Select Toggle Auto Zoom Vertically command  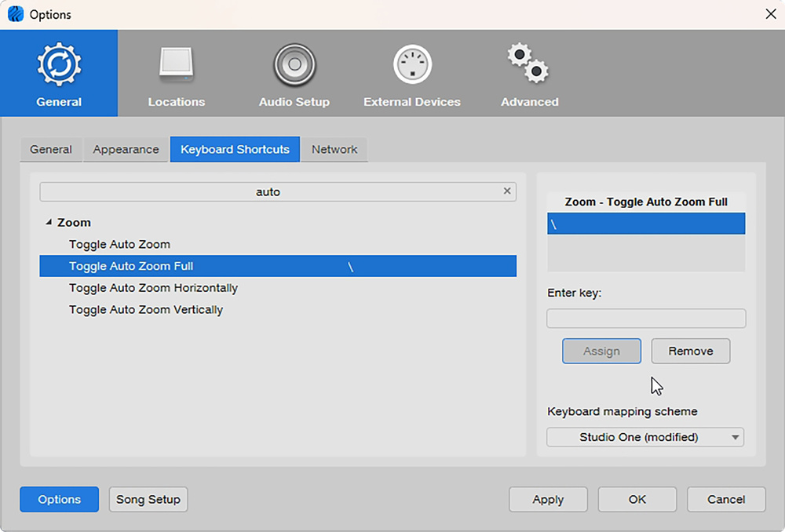tap(146, 310)
